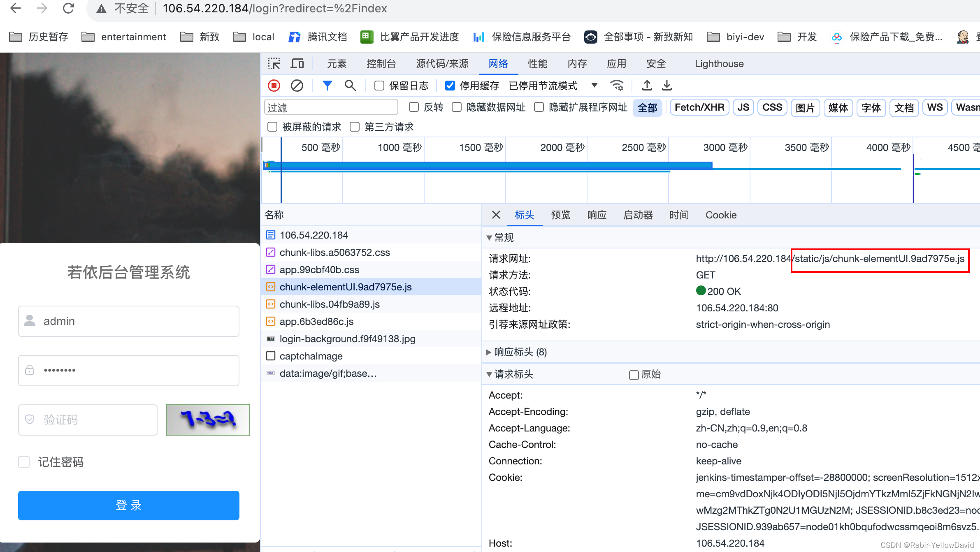Switch to the 控制台 tab

tap(381, 64)
